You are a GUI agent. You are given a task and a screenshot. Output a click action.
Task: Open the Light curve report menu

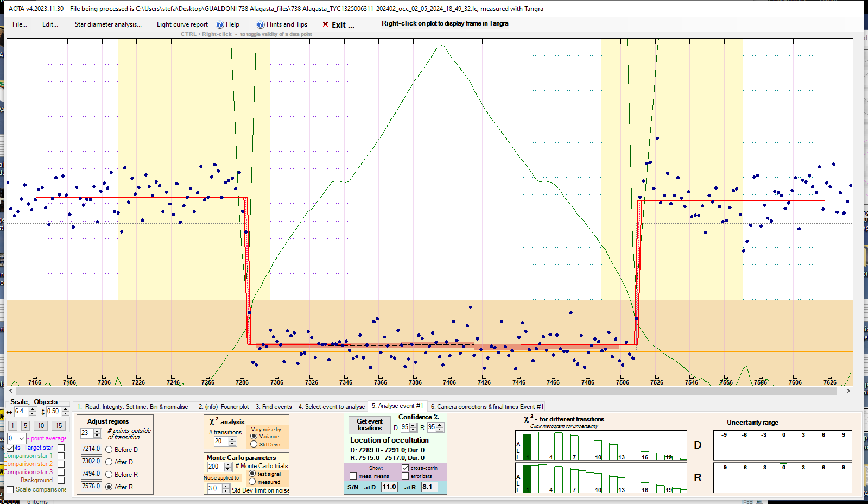[182, 24]
